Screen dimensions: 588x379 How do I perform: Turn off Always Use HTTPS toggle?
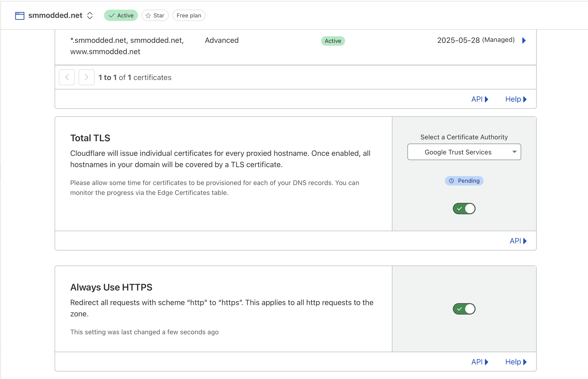tap(464, 309)
